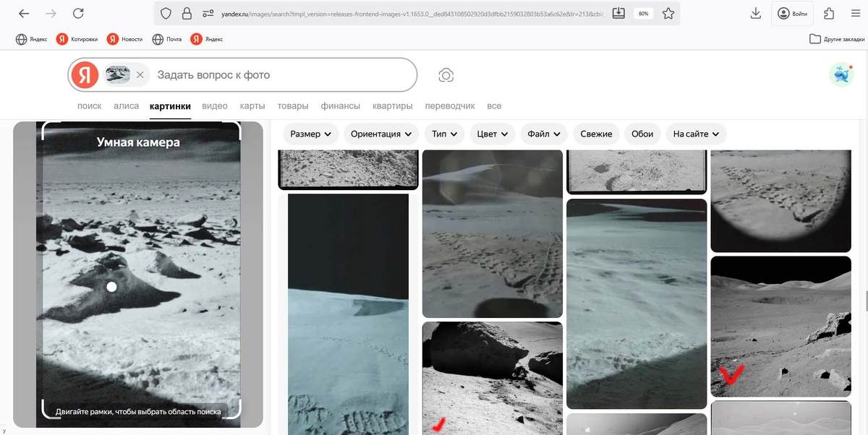Viewport: 868px width, 435px height.
Task: Open the Новости bookmark
Action: (124, 39)
